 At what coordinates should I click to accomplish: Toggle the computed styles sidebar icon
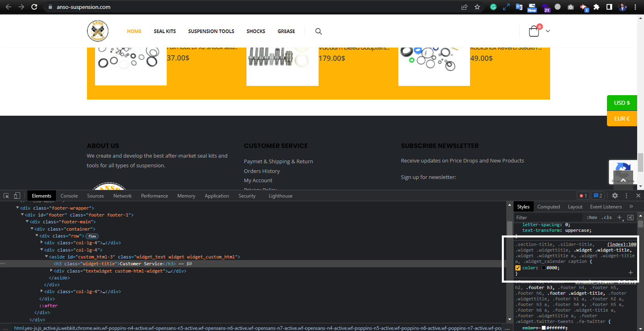(630, 217)
